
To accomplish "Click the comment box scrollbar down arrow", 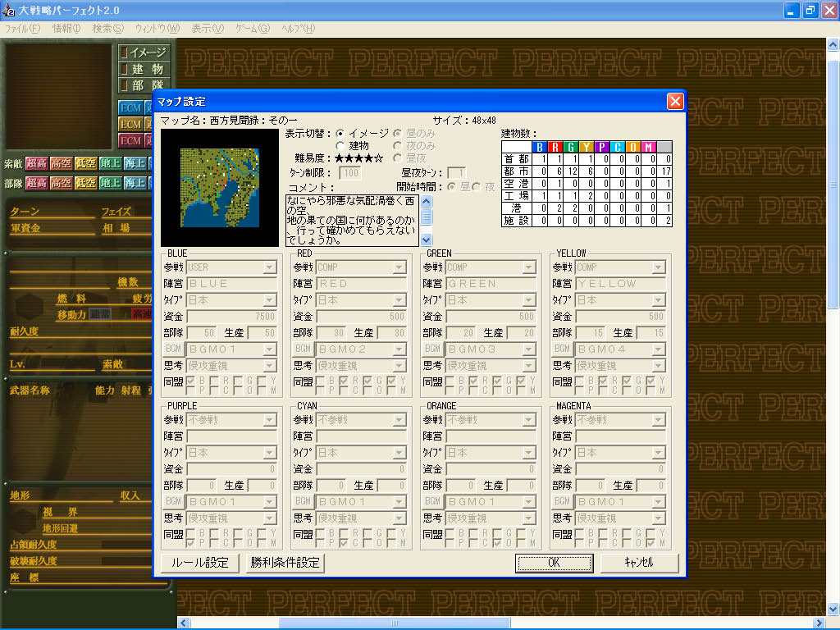I will 427,240.
